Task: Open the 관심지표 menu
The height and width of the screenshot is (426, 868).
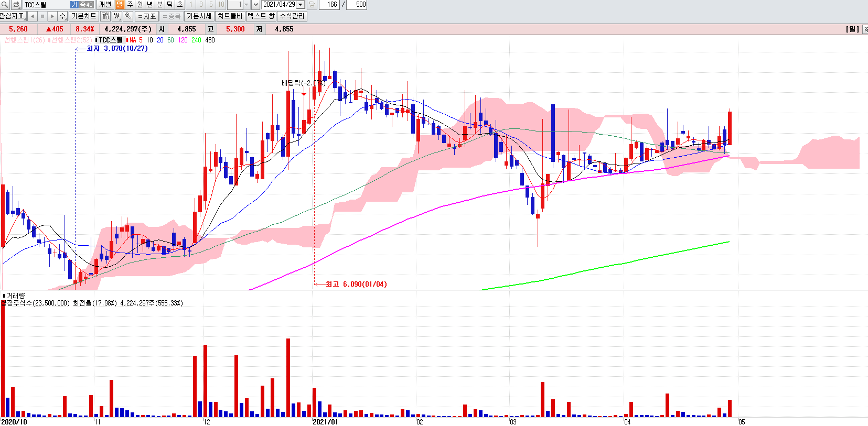Action: [x=13, y=16]
